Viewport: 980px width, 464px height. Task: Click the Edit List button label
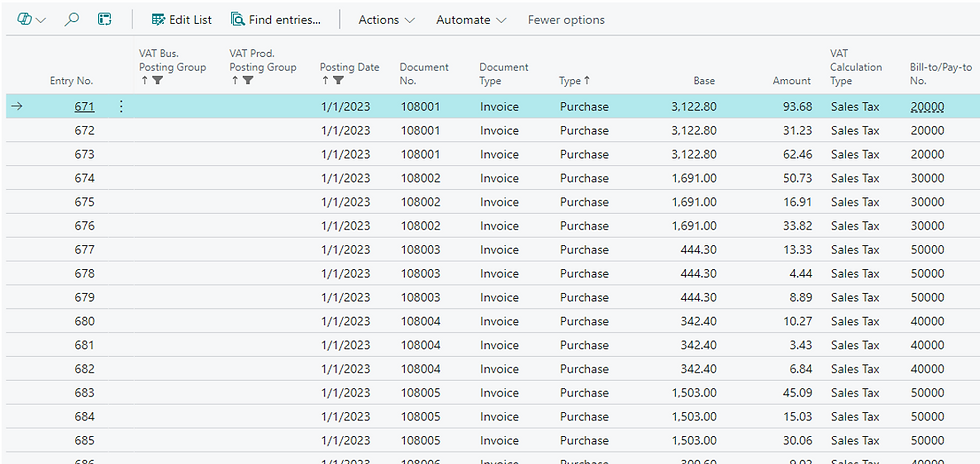coord(191,20)
